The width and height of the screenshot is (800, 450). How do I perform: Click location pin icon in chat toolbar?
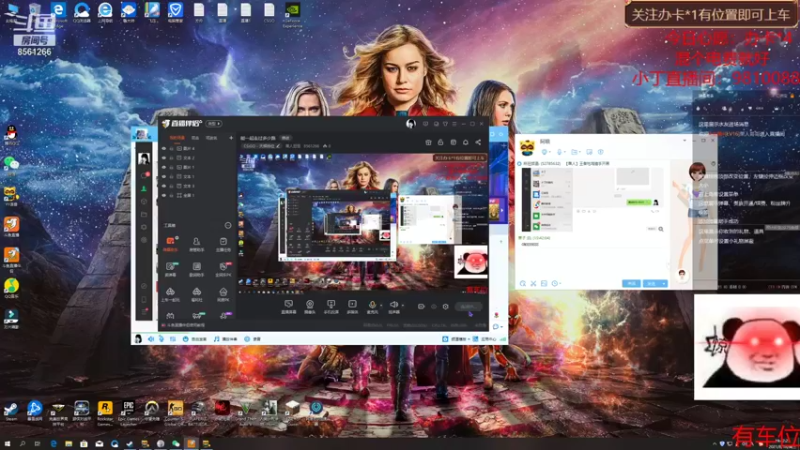point(544,152)
